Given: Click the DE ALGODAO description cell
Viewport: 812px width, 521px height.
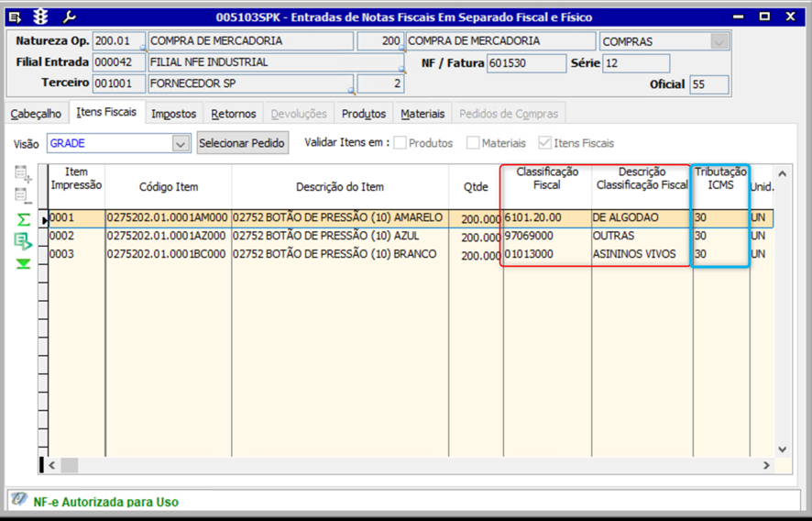Looking at the screenshot, I should point(642,218).
